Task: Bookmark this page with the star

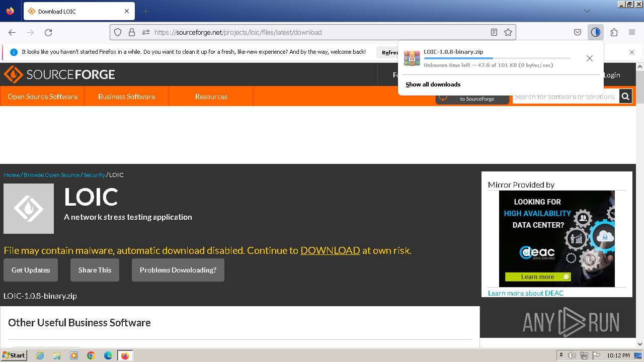Action: 508,32
